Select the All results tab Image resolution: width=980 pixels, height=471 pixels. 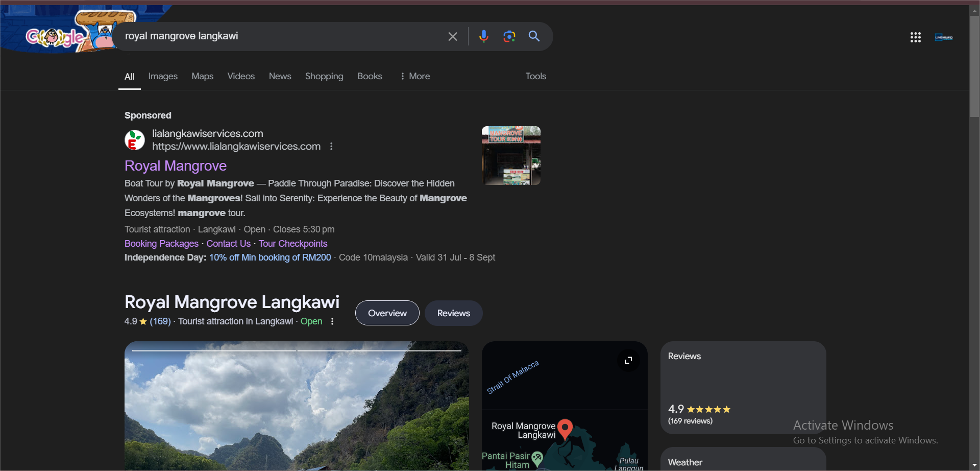coord(130,76)
